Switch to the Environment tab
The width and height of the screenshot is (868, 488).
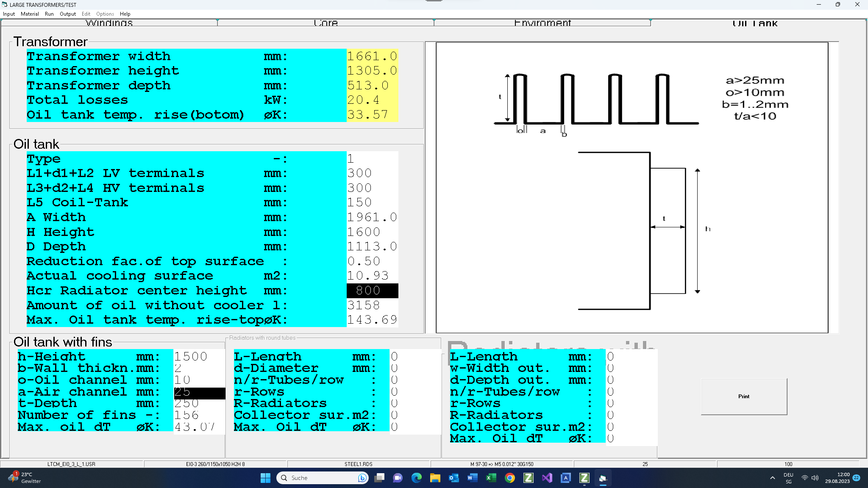pos(542,23)
